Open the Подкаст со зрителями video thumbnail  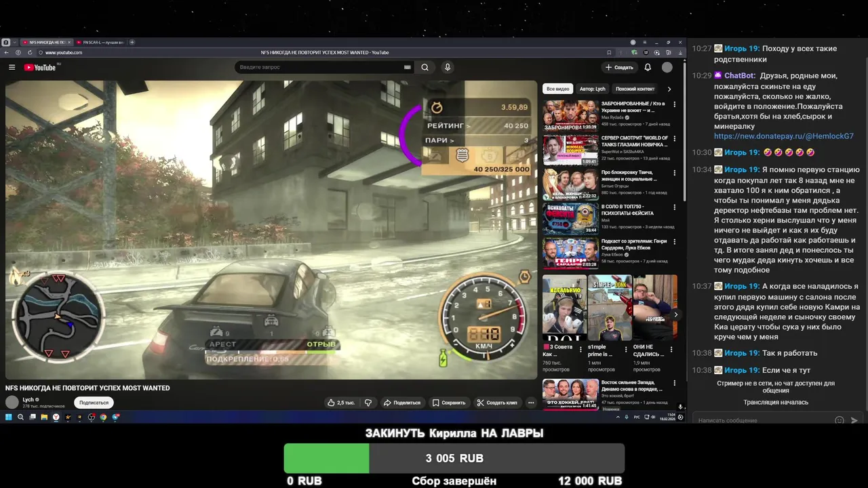pyautogui.click(x=570, y=253)
